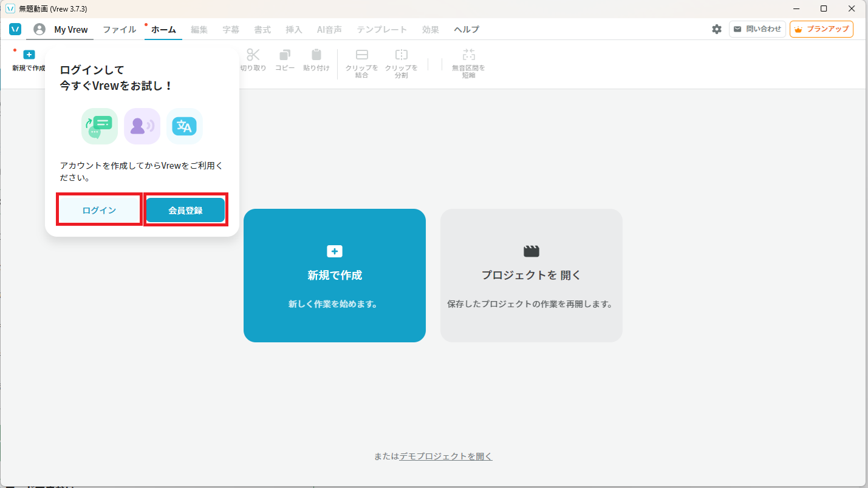This screenshot has height=488, width=868.
Task: Open the My Vrew tab
Action: (x=71, y=29)
